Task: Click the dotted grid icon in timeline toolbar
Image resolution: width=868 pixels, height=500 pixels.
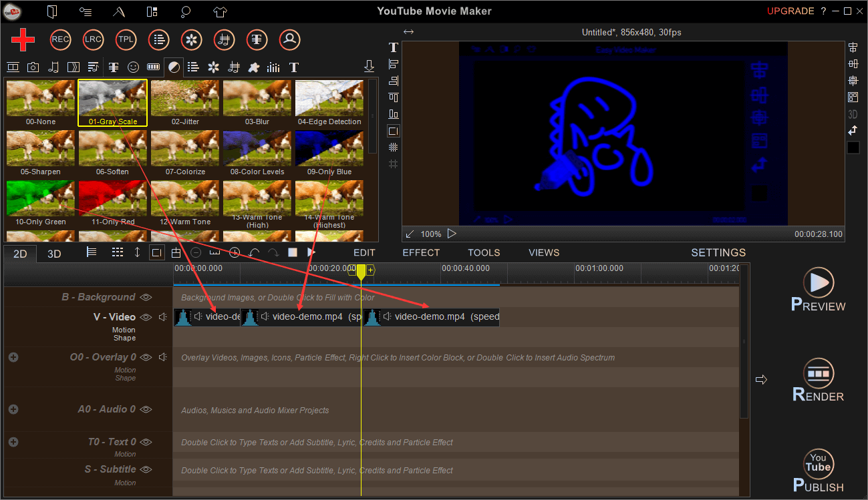Action: pyautogui.click(x=118, y=252)
